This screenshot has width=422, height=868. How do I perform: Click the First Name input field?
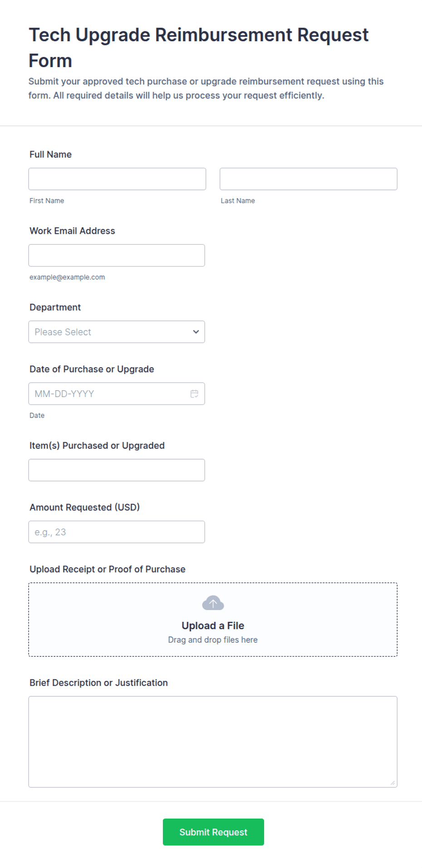117,179
